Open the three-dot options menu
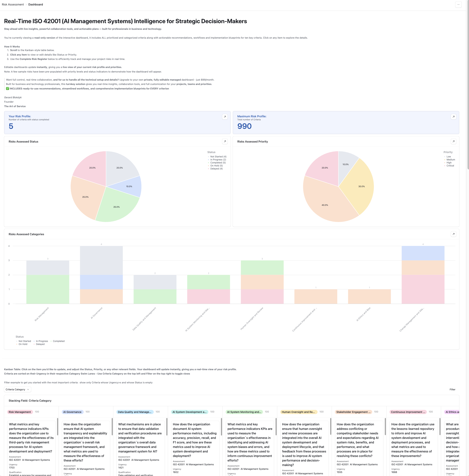 pyautogui.click(x=458, y=5)
